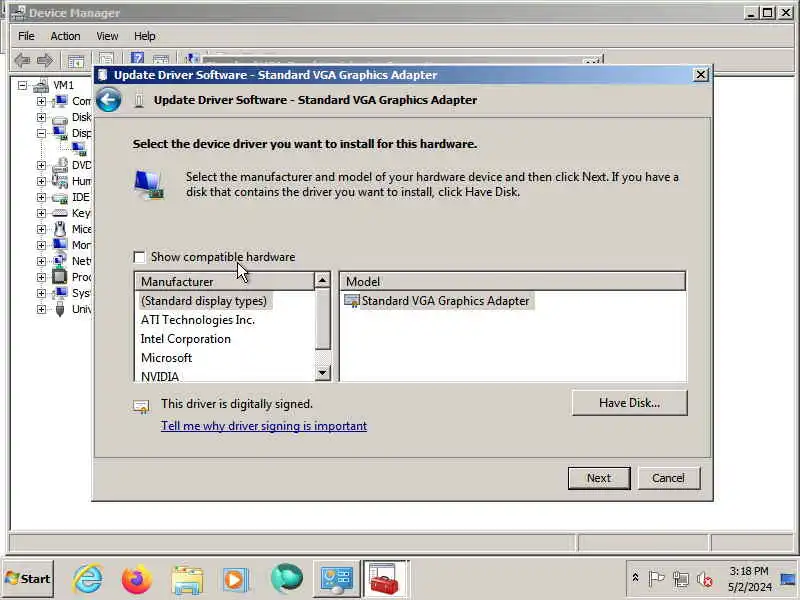
Task: Select the display adapter child icon in tree
Action: (80, 149)
